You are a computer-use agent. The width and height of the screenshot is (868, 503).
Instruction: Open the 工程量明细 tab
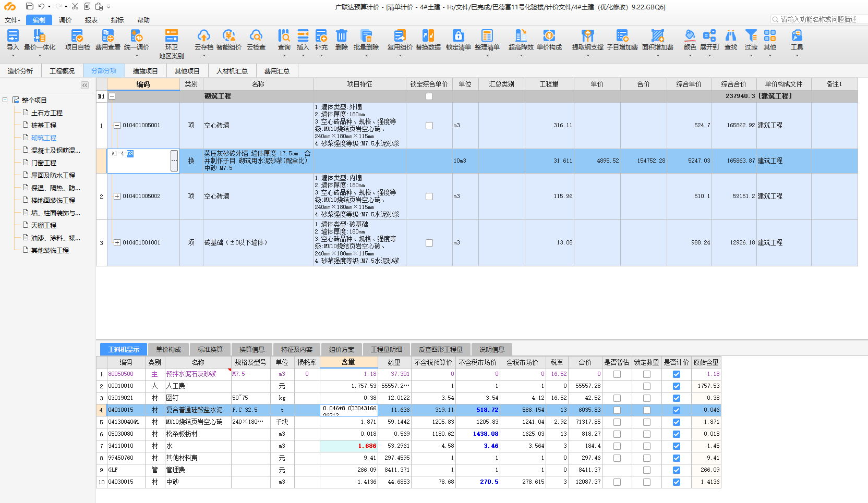coord(387,349)
